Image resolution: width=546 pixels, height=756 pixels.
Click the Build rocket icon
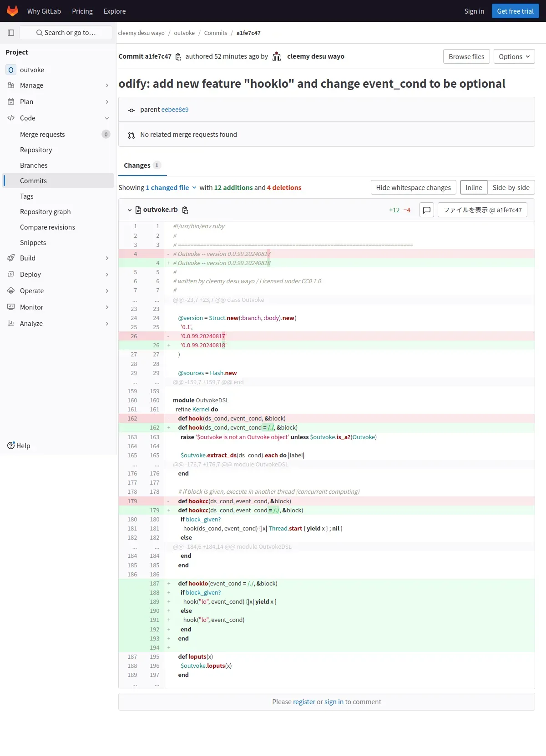pos(11,258)
